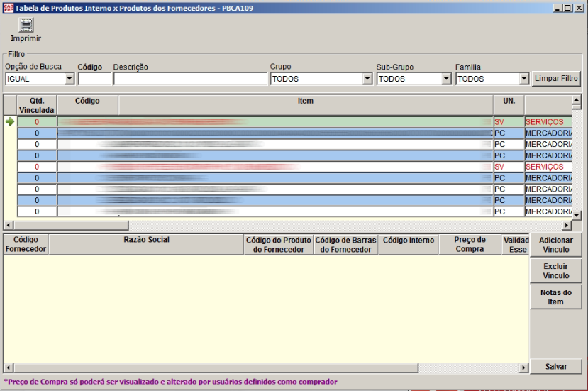
Task: Click the Salvar button
Action: 556,367
